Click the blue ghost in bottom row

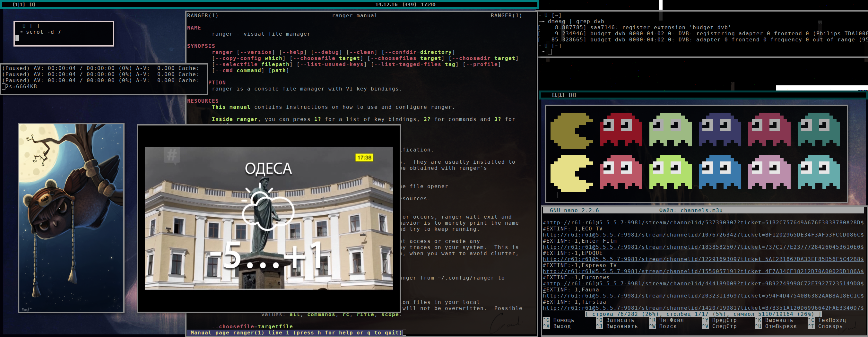pyautogui.click(x=720, y=172)
